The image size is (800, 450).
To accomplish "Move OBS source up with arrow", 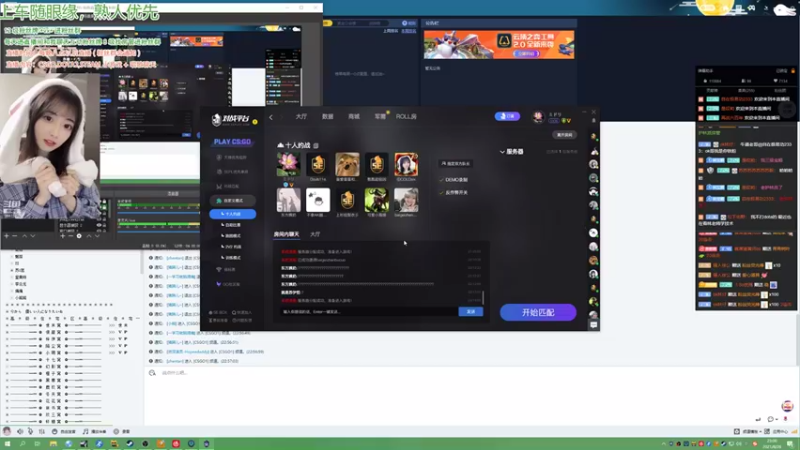I will [x=89, y=236].
